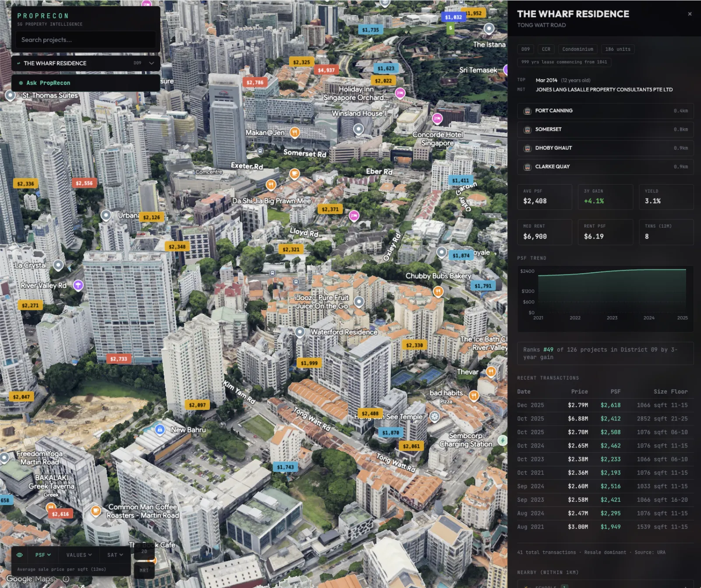701x588 pixels.
Task: Click the Google Maps attribution logo
Action: [30, 579]
